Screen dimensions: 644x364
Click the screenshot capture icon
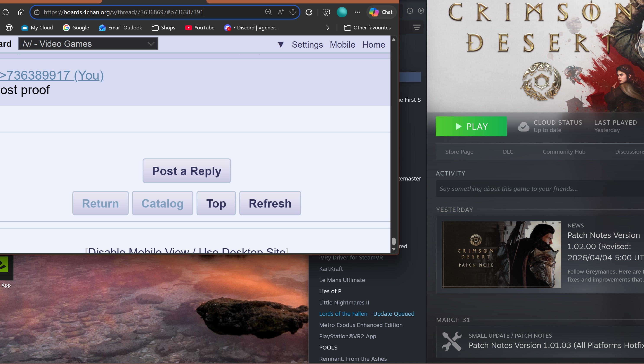point(326,12)
